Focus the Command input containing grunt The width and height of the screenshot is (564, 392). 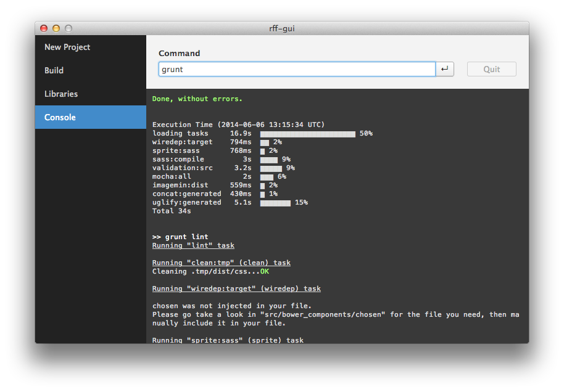[x=297, y=69]
